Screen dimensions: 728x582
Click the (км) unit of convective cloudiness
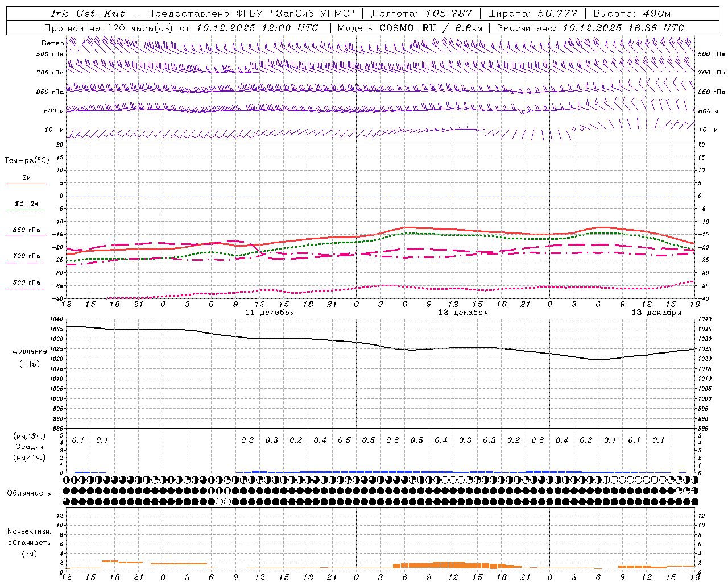[x=29, y=554]
